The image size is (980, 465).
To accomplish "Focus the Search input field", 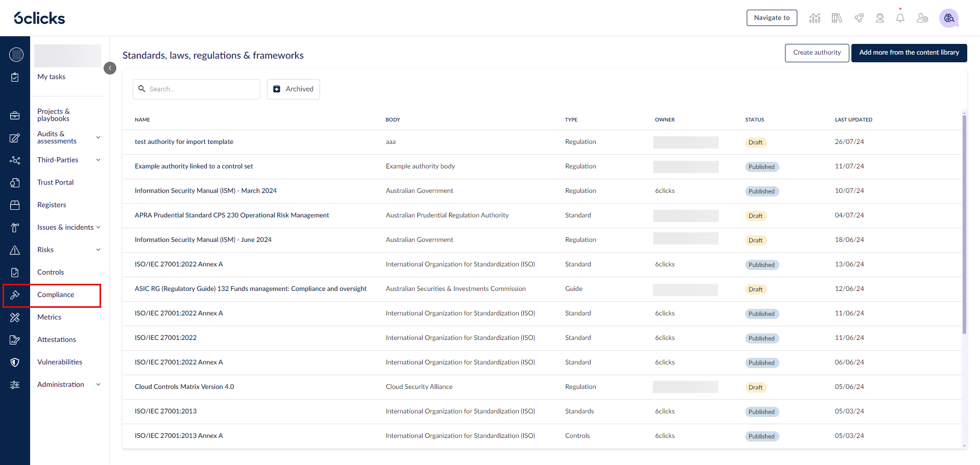I will (x=197, y=89).
